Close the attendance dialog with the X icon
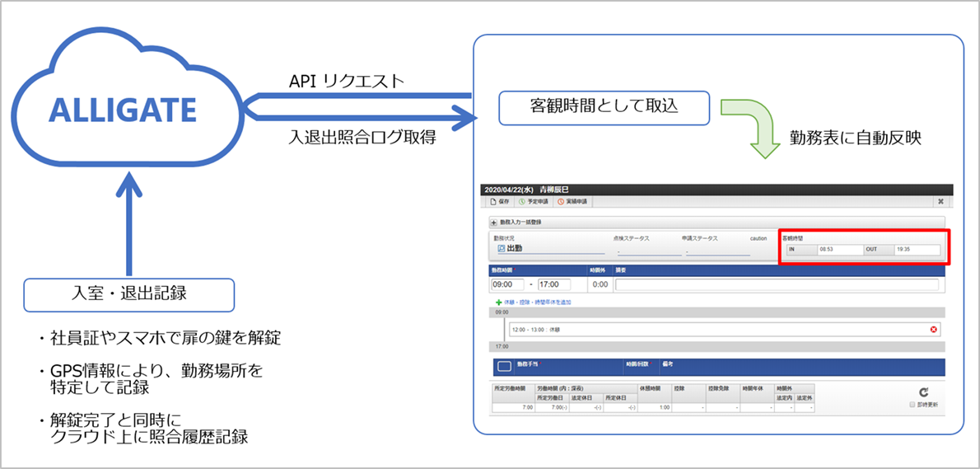 click(x=941, y=202)
